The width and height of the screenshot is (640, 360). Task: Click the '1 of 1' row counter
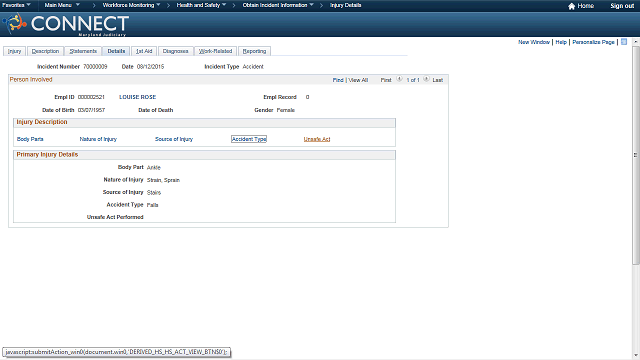tap(413, 80)
